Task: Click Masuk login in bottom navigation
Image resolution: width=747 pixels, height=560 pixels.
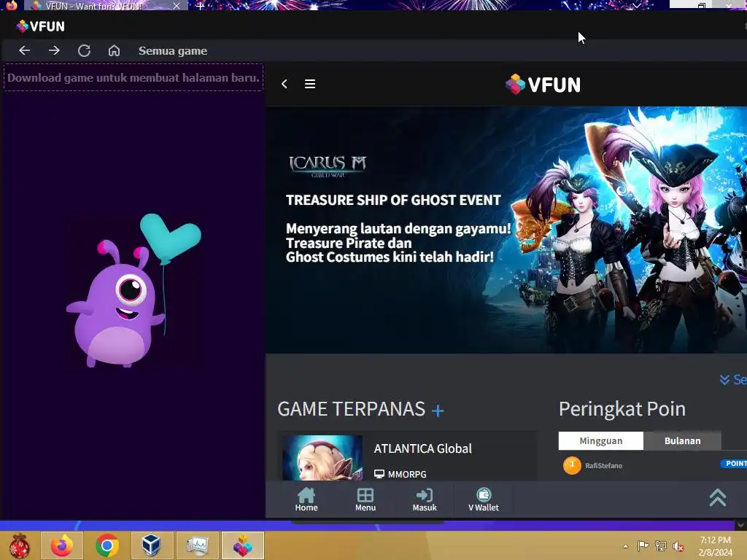Action: [425, 499]
